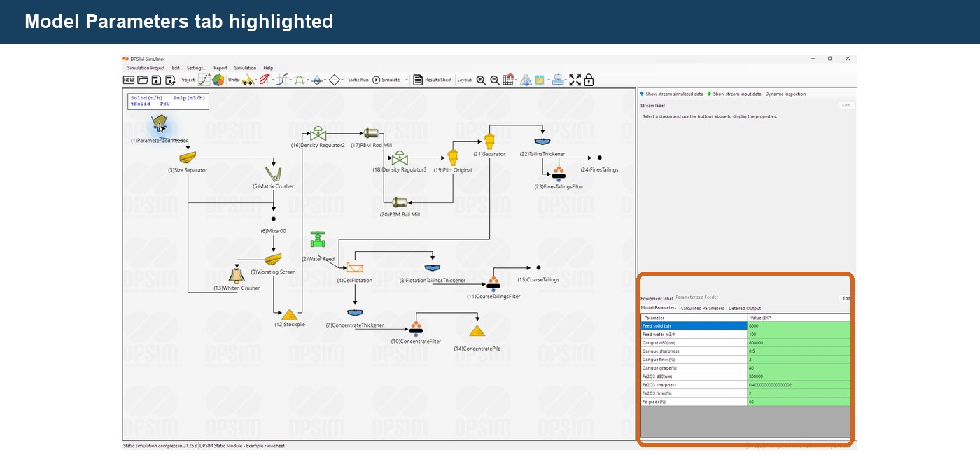Click the diamond-shaped Units icon
Viewport: 980px width, 455px height.
335,80
